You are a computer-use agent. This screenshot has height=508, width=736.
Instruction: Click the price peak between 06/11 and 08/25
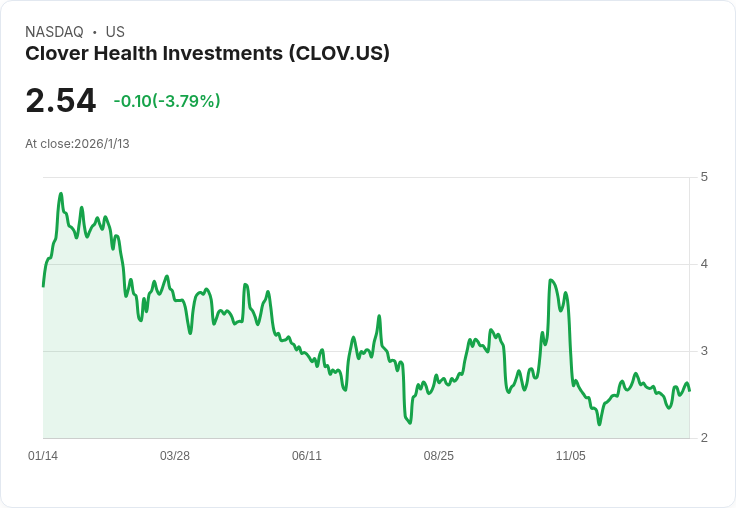click(x=379, y=317)
